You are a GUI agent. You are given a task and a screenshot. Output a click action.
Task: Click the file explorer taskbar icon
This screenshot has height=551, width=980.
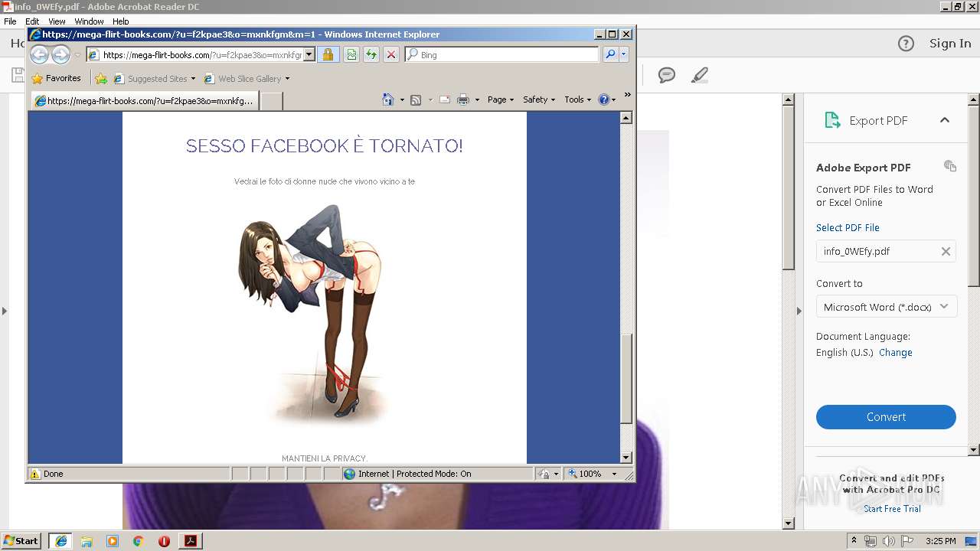pyautogui.click(x=87, y=541)
